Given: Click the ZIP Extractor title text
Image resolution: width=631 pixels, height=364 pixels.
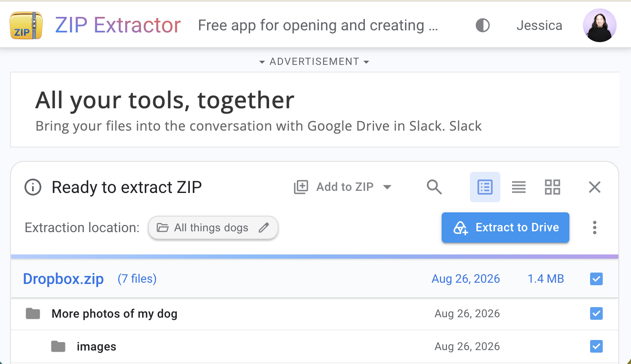Looking at the screenshot, I should pos(118,25).
